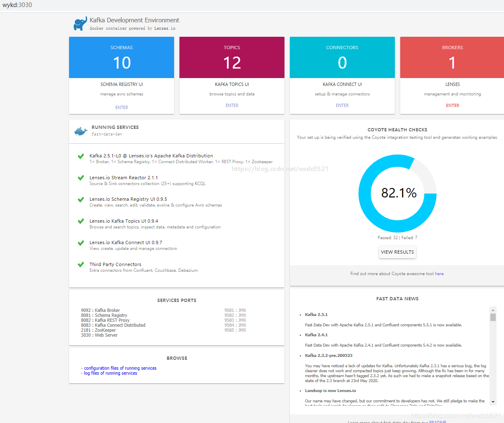The image size is (504, 423).
Task: Click the VIEW RESULTS button
Action: pyautogui.click(x=397, y=252)
